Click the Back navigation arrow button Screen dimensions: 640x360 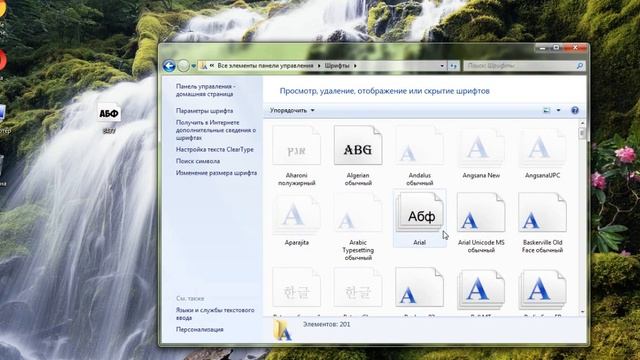click(169, 66)
